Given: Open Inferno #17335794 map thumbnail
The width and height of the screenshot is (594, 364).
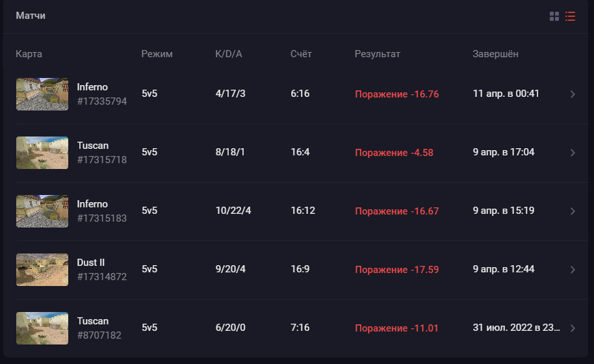Looking at the screenshot, I should click(x=42, y=94).
